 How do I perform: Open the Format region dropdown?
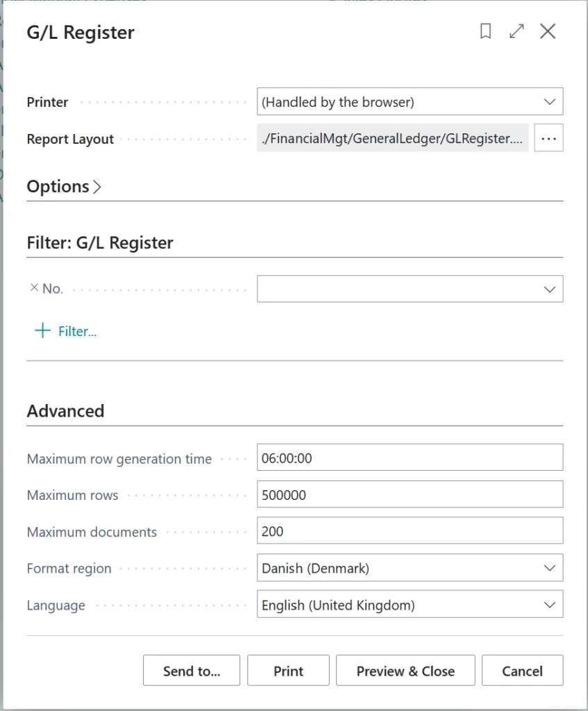coord(549,567)
